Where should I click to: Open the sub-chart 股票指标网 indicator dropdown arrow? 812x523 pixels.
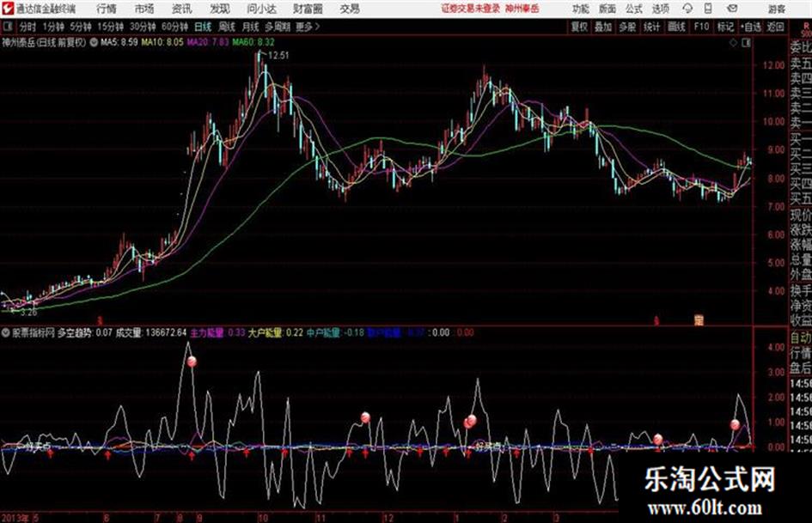point(6,332)
